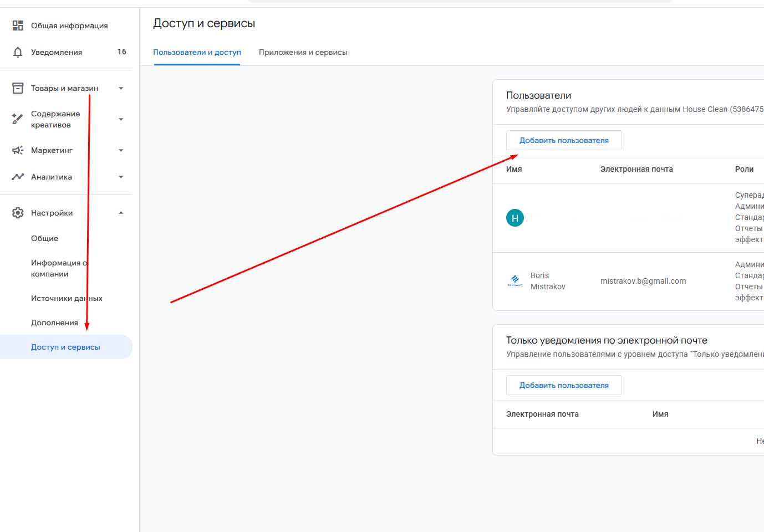This screenshot has height=532, width=764.
Task: Click the Товары и магазин archive icon
Action: [18, 88]
